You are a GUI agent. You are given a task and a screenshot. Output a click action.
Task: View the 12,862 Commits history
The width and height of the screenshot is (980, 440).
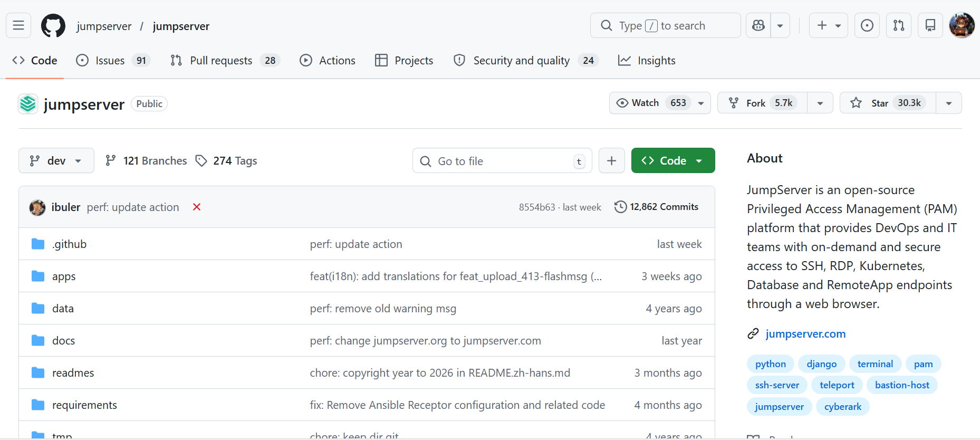point(657,207)
